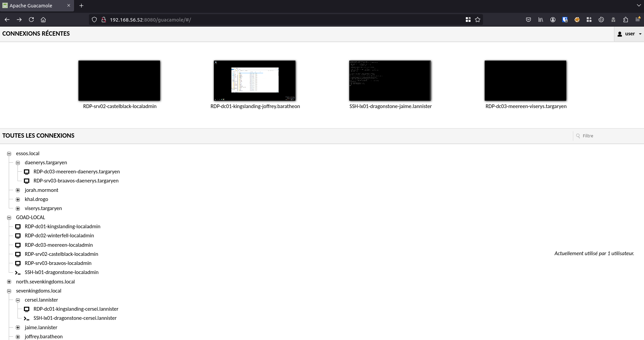Open RDP-dc03-meereen-viserys.targaryen recent thumbnail

point(525,81)
